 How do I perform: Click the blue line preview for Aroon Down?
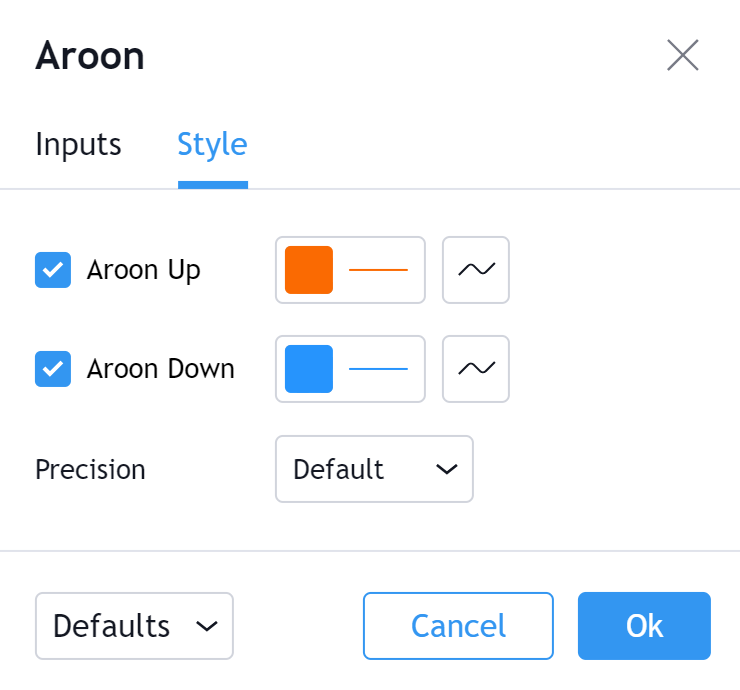pyautogui.click(x=378, y=369)
